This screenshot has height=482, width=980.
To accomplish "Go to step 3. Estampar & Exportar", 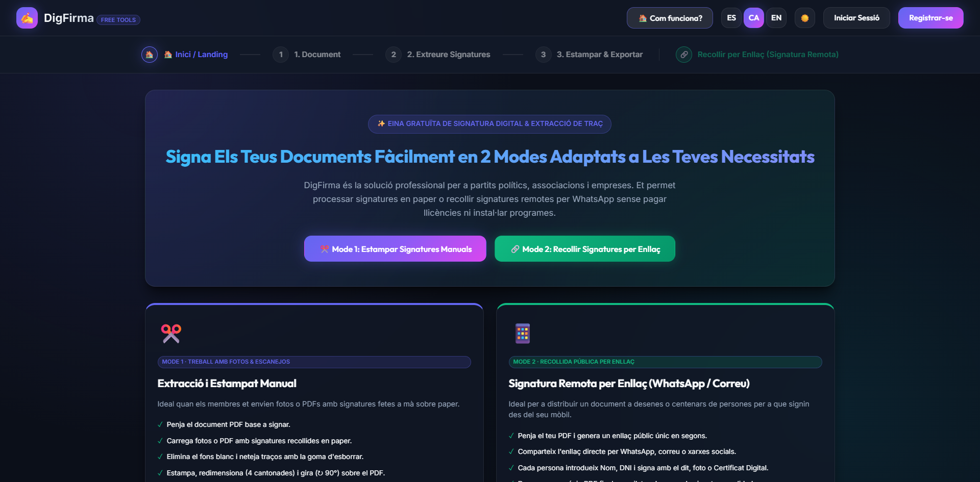I will coord(600,55).
